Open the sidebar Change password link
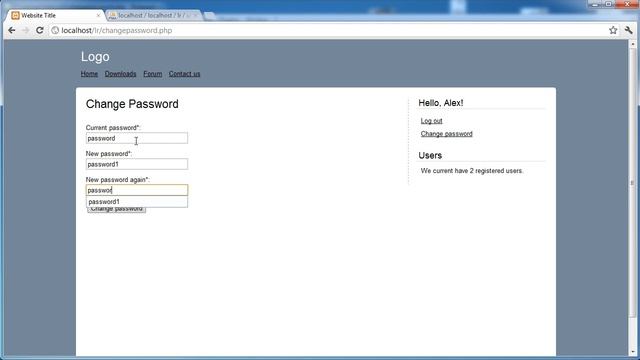The width and height of the screenshot is (640, 360). (x=447, y=134)
